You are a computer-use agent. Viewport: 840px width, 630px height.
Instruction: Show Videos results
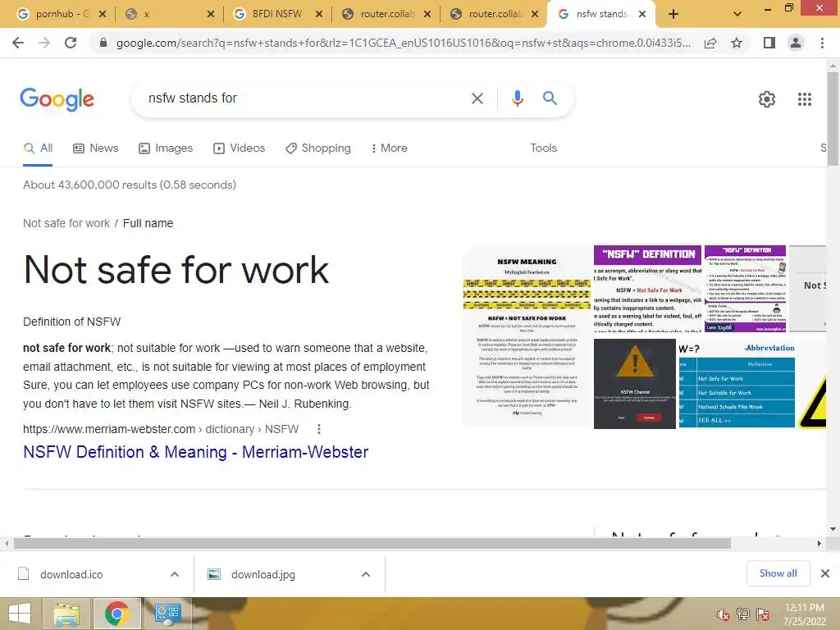[x=239, y=148]
